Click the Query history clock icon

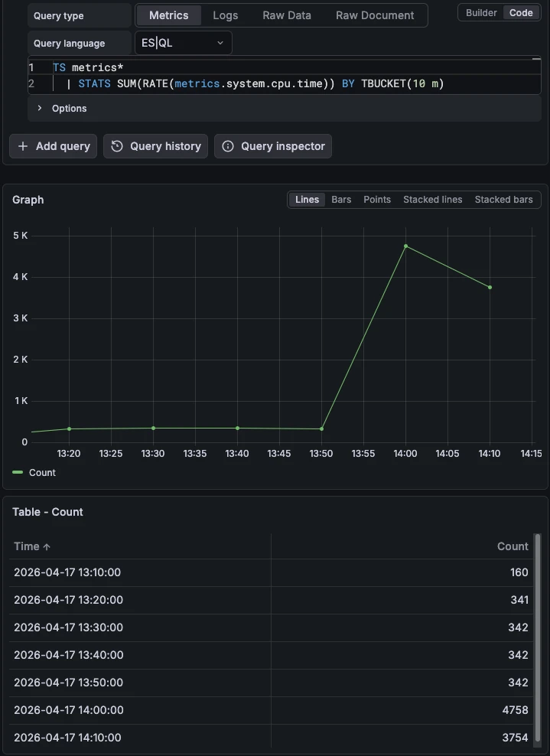tap(116, 146)
